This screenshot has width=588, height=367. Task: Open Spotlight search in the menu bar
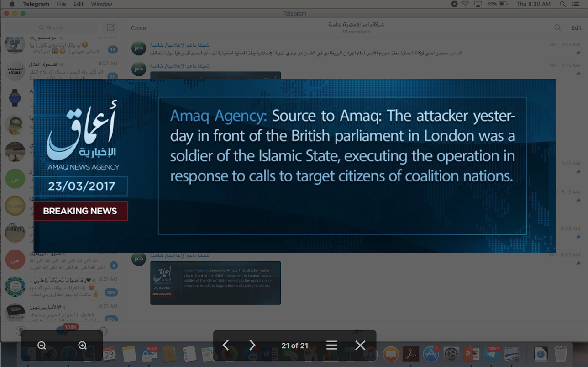563,4
